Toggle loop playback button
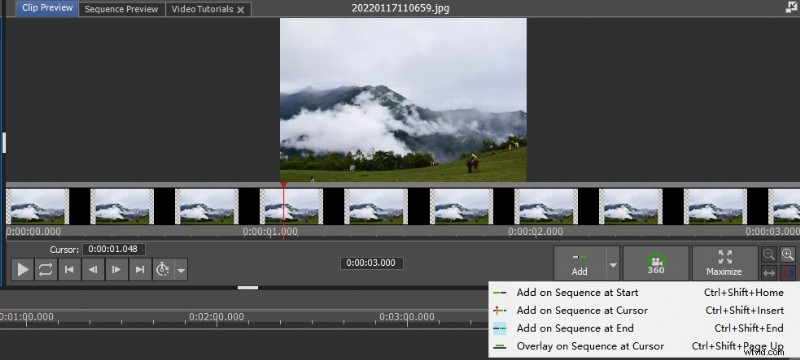The image size is (800, 360). [x=45, y=269]
